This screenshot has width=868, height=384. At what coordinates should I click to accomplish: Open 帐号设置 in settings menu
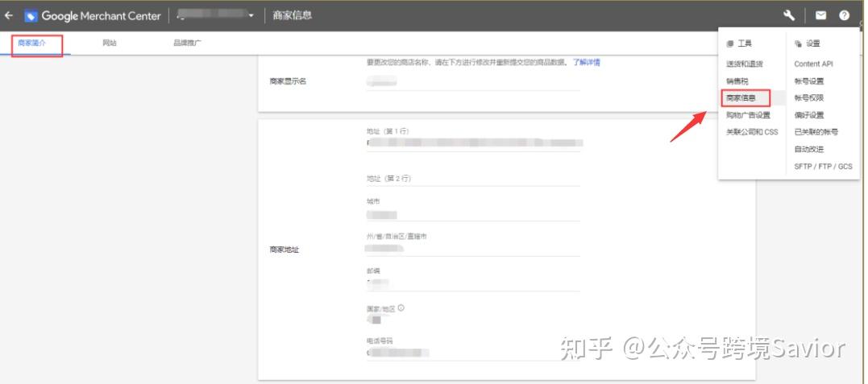click(809, 81)
